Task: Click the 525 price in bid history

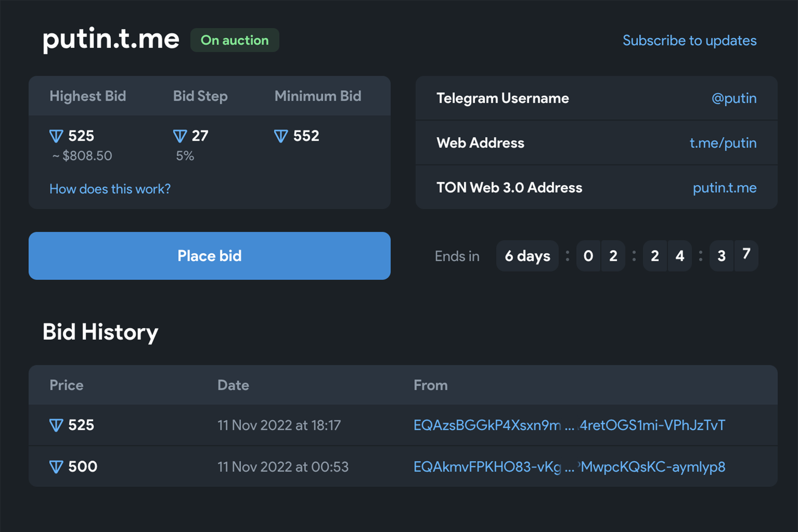Action: [x=81, y=425]
